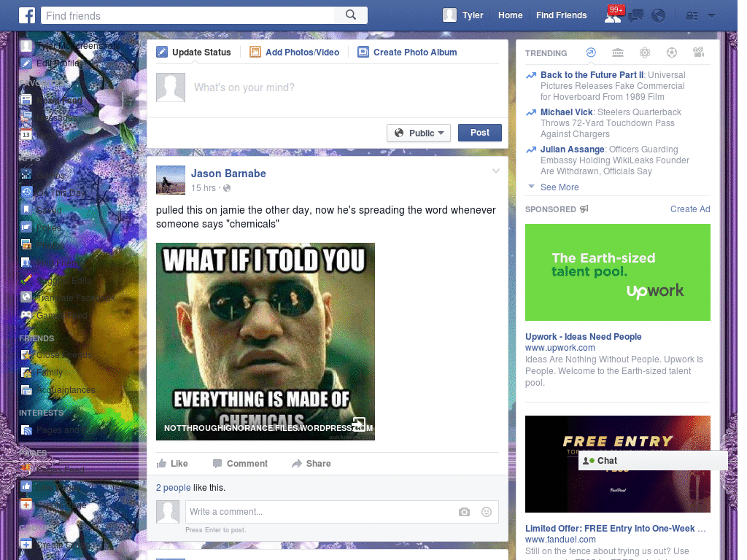Screen dimensions: 747x560
Task: Open the Julian Assange trending topic
Action: [572, 149]
